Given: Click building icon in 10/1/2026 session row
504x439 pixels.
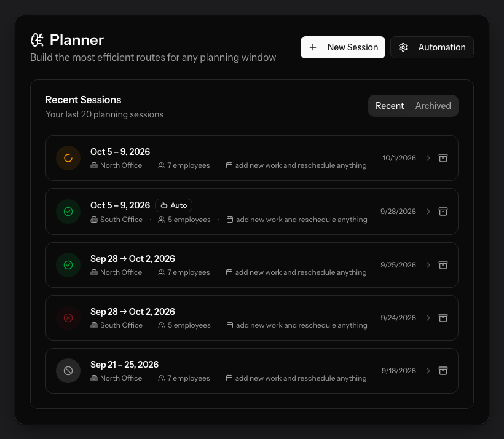Looking at the screenshot, I should pyautogui.click(x=94, y=165).
